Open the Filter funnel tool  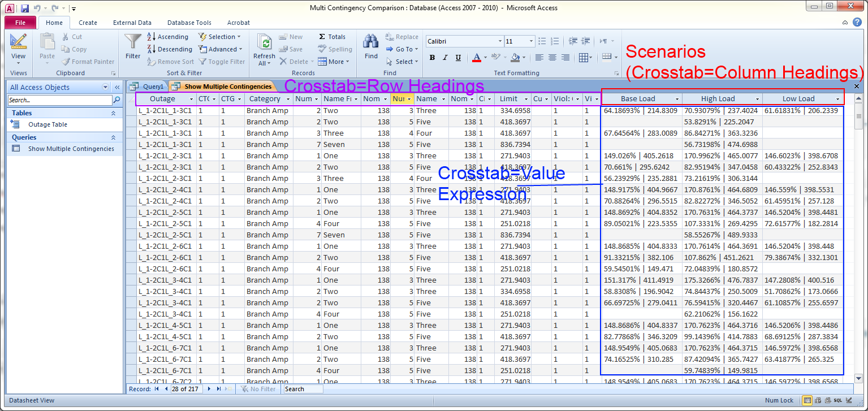click(133, 46)
